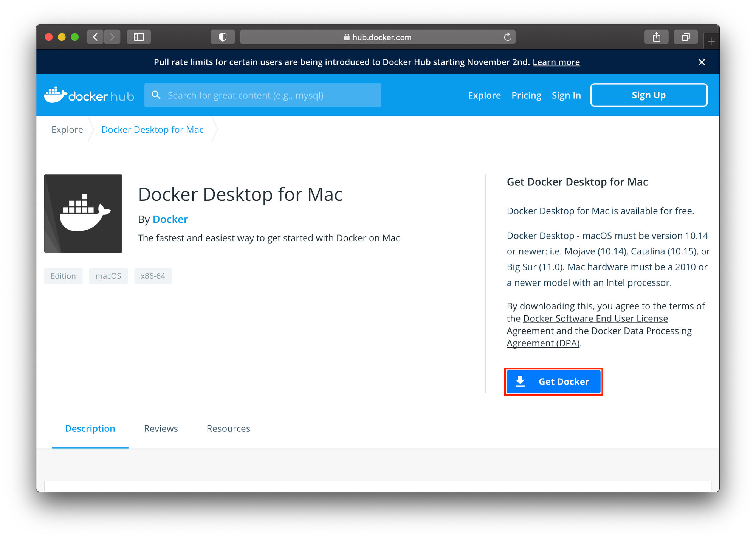
Task: Dismiss the pull rate limits banner
Action: point(702,62)
